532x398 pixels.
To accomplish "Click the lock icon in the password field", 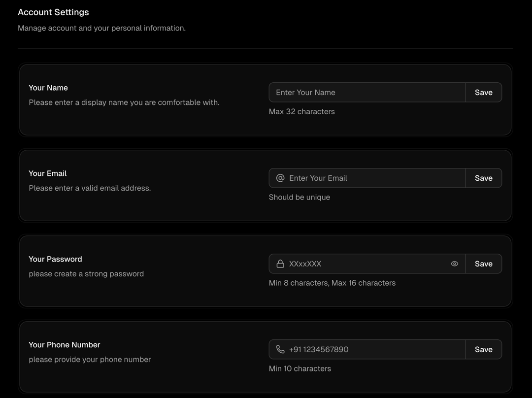I will (280, 264).
